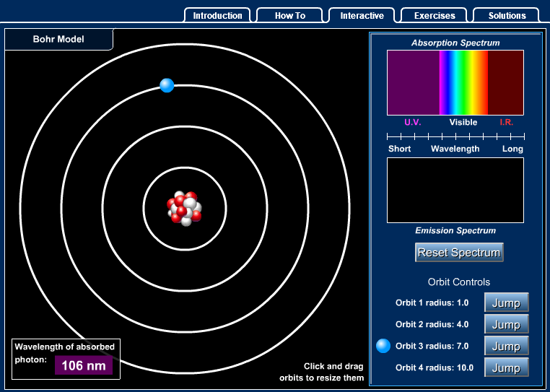
Task: Click the ultraviolet purple region of absorption spectrum
Action: point(414,83)
